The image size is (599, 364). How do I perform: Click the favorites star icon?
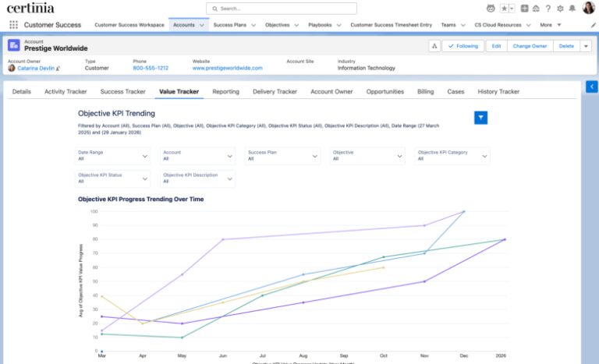coord(504,9)
